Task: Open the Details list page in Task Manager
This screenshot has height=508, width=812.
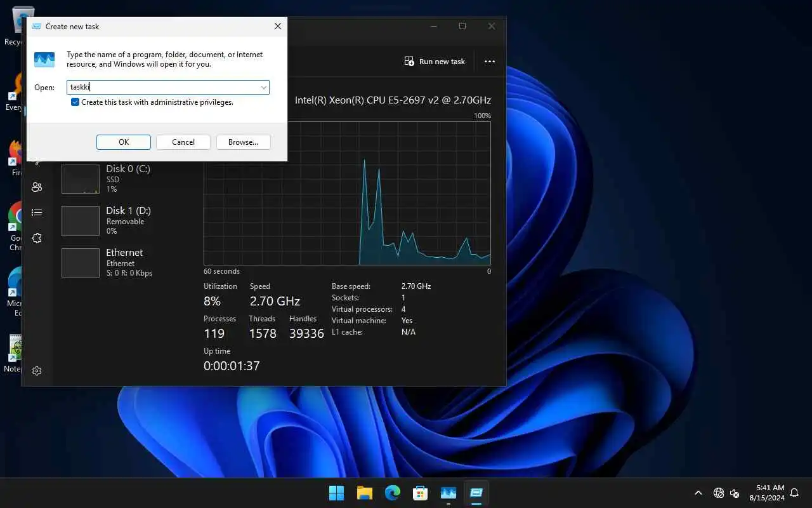Action: (37, 213)
